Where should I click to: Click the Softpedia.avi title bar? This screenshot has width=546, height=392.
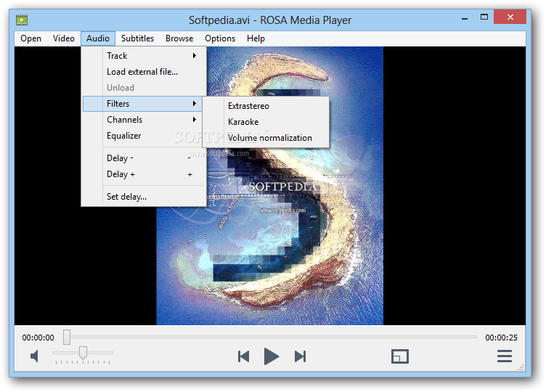coord(270,20)
